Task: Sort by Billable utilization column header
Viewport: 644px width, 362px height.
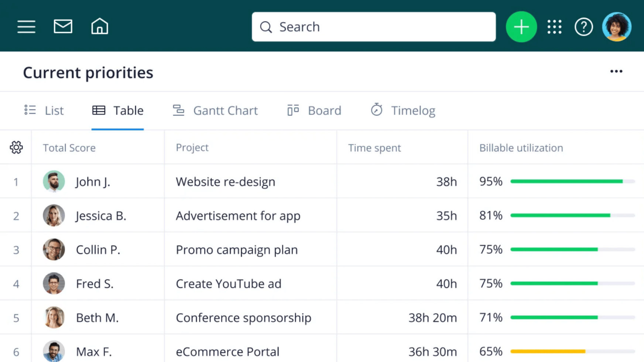Action: [521, 148]
